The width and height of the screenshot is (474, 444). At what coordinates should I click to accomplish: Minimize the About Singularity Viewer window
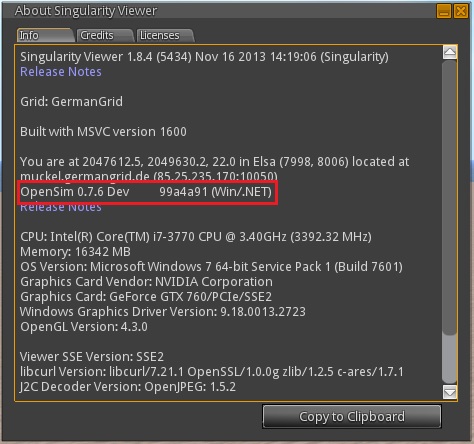point(444,11)
